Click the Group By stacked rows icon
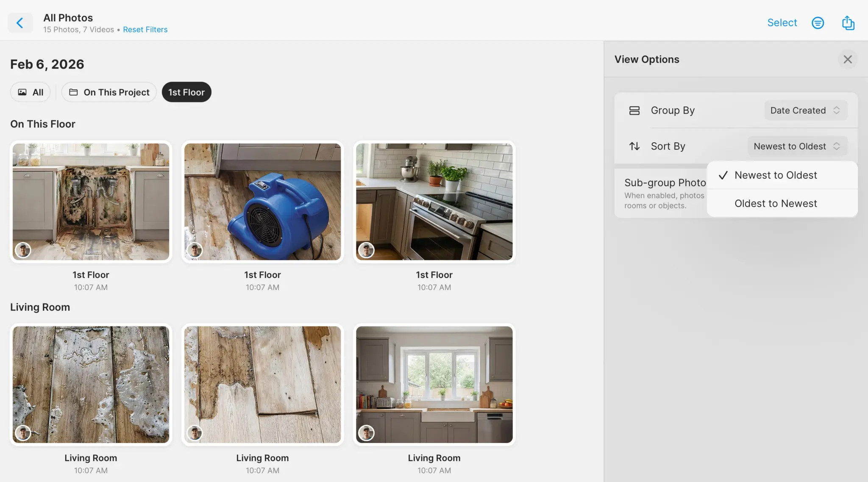Image resolution: width=868 pixels, height=482 pixels. [x=634, y=111]
